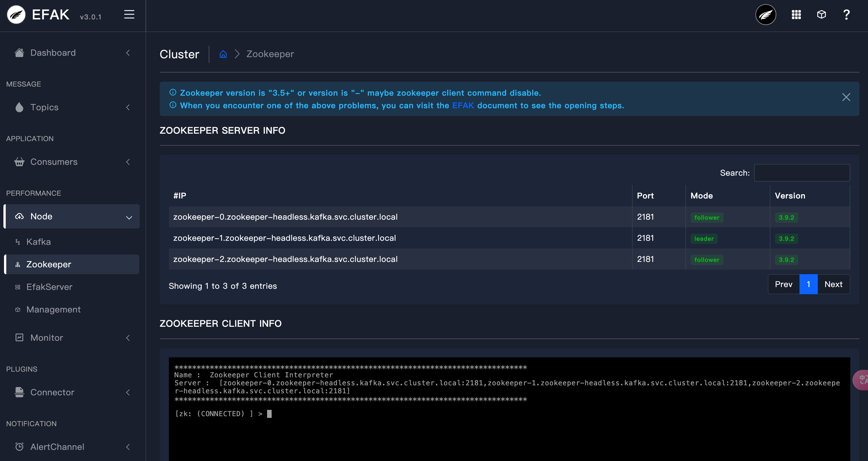Click the "Showing 1 to 3 of 3 entries" text

coord(223,286)
